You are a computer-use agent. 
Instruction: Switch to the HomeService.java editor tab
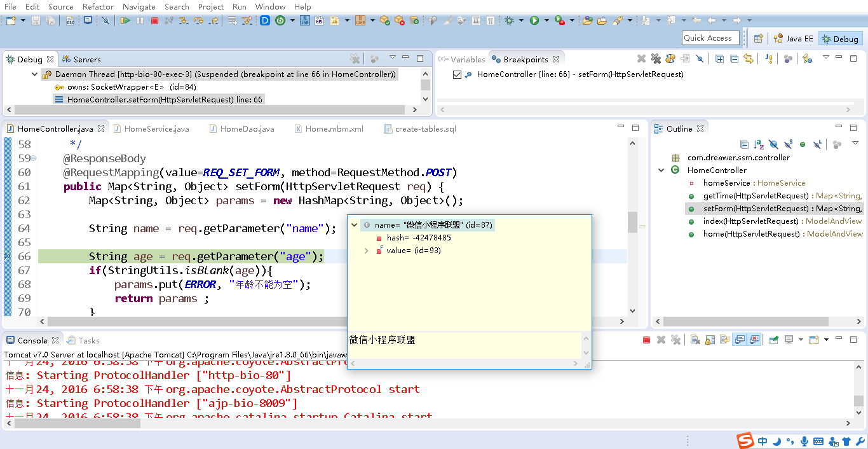pyautogui.click(x=151, y=128)
